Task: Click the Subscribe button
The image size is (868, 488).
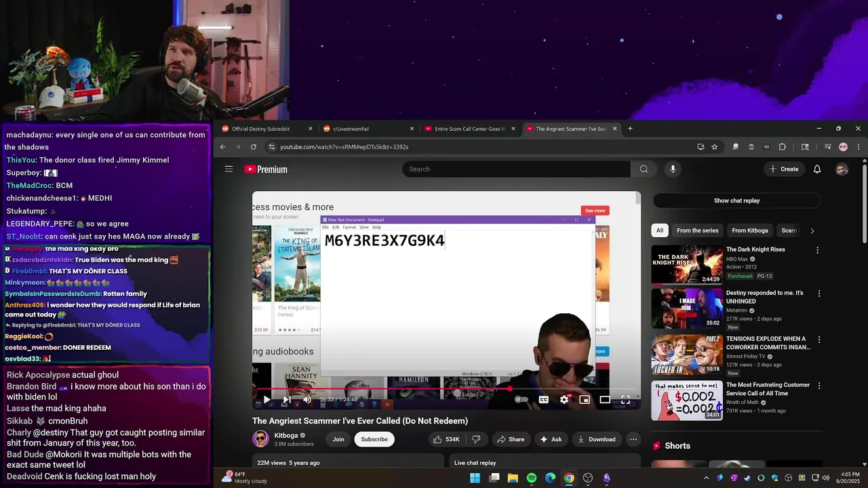Action: [x=374, y=439]
